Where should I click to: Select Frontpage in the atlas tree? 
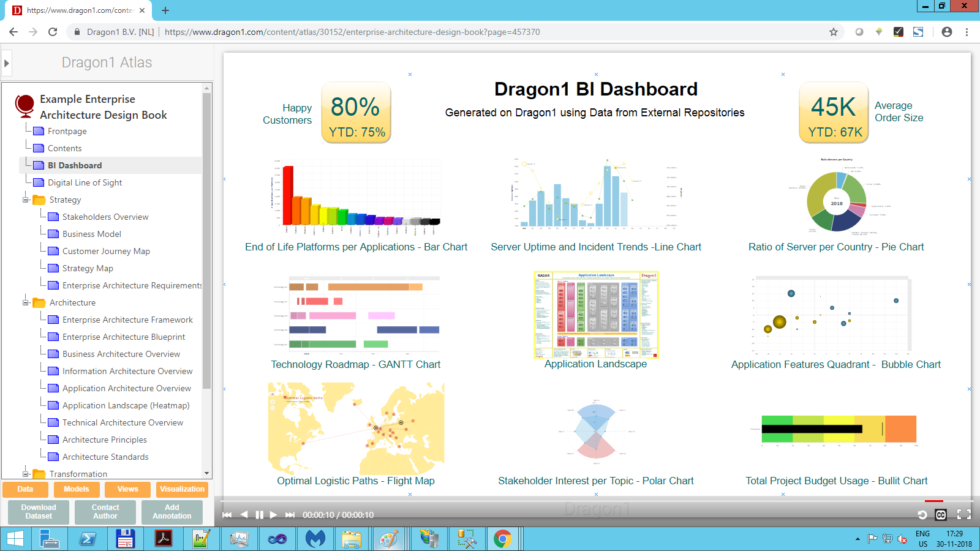coord(67,131)
